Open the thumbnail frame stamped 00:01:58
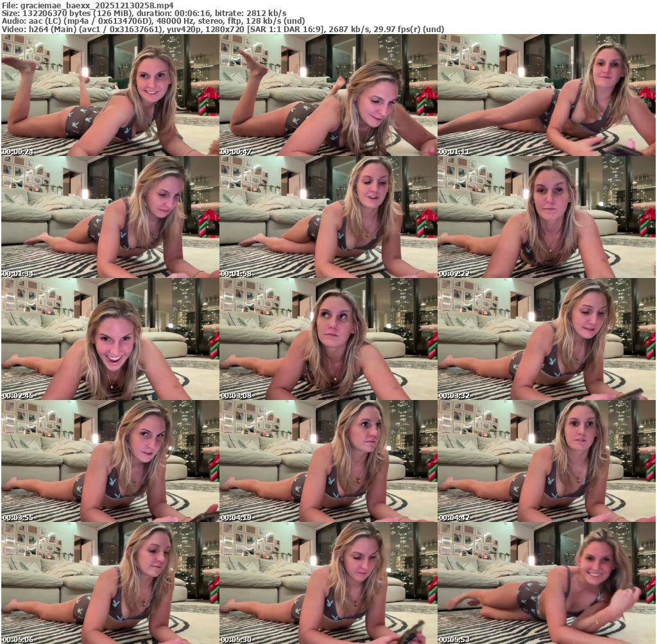 pyautogui.click(x=328, y=217)
